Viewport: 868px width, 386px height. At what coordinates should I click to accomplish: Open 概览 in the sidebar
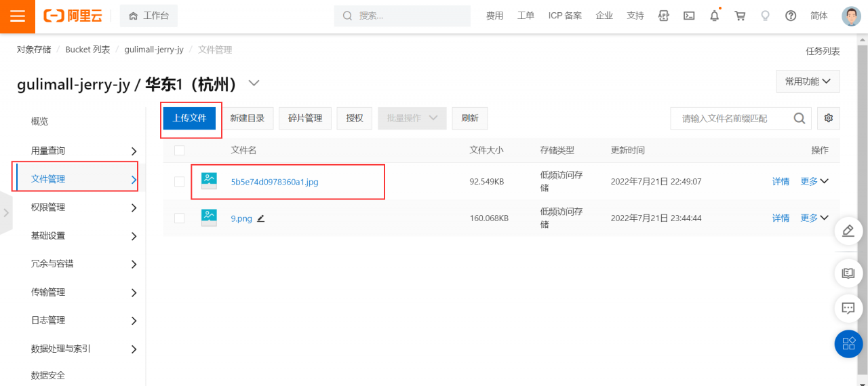pyautogui.click(x=40, y=121)
